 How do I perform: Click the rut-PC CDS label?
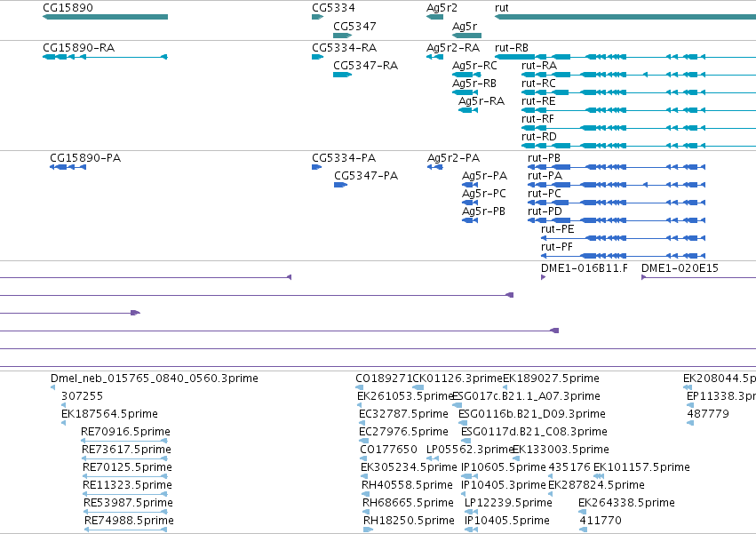(545, 194)
